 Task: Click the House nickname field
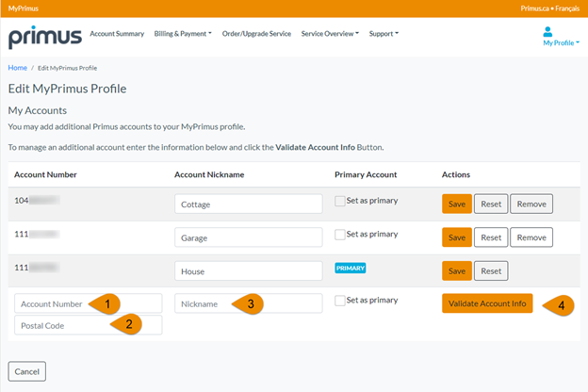point(248,270)
